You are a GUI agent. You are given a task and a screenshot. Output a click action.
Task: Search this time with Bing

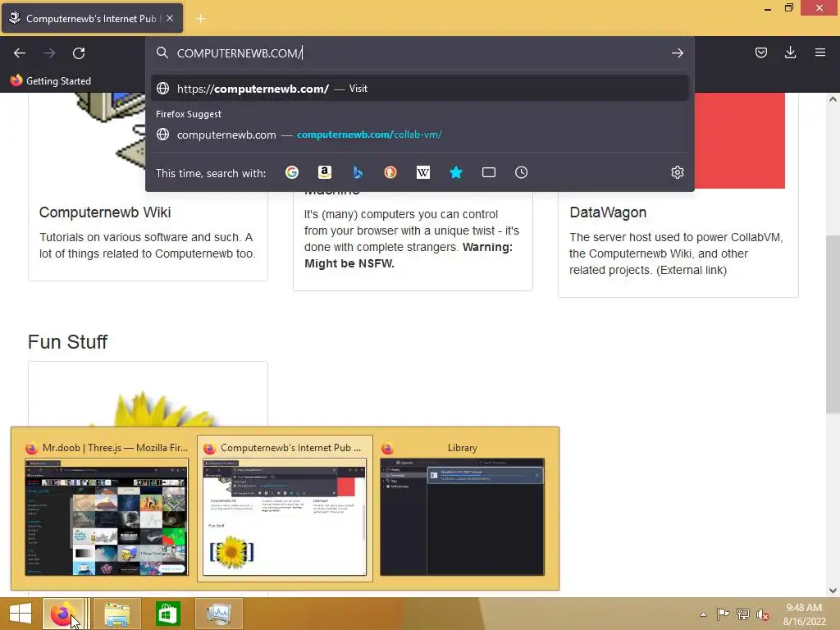pyautogui.click(x=358, y=172)
